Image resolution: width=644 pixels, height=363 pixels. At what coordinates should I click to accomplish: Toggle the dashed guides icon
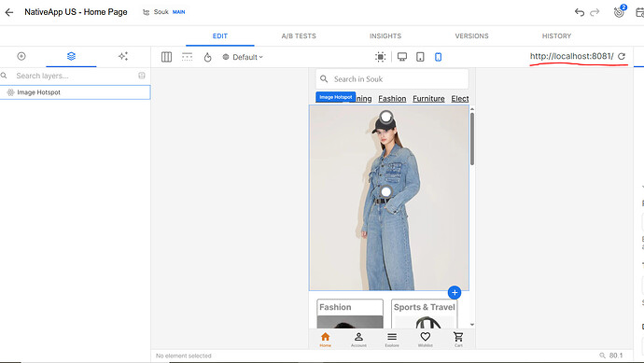pyautogui.click(x=187, y=57)
